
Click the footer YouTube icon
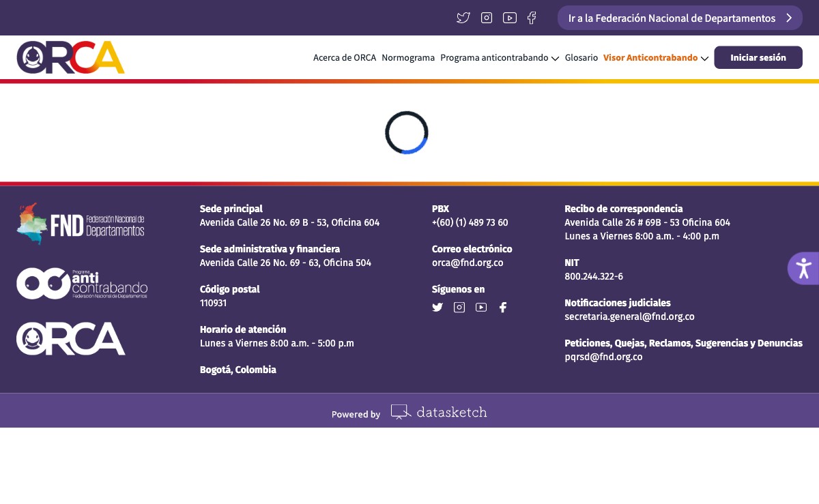(481, 308)
